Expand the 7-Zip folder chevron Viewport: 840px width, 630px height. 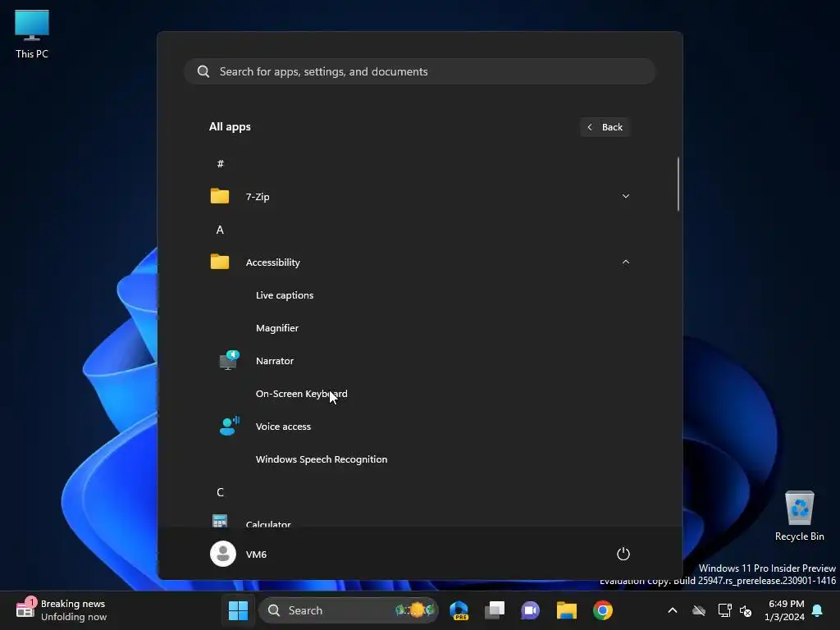[625, 196]
